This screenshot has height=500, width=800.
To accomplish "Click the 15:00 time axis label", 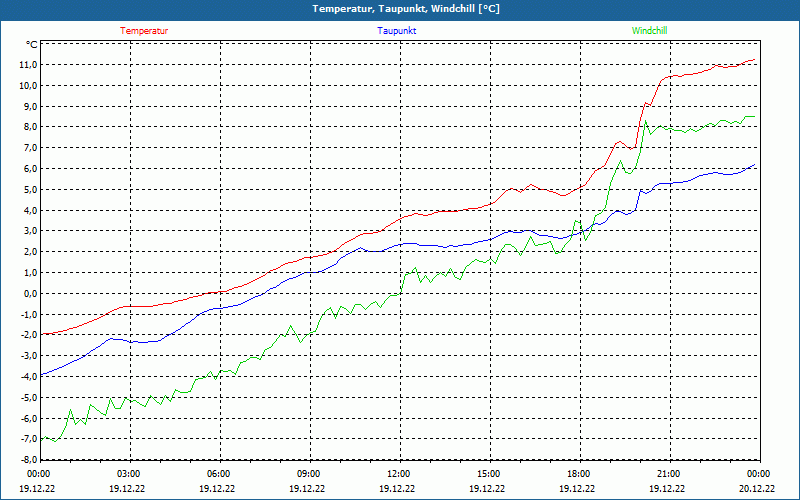I will click(489, 474).
